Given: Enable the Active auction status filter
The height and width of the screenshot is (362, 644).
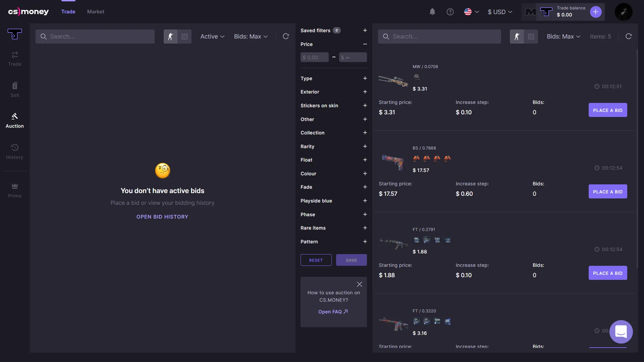Looking at the screenshot, I should point(213,36).
